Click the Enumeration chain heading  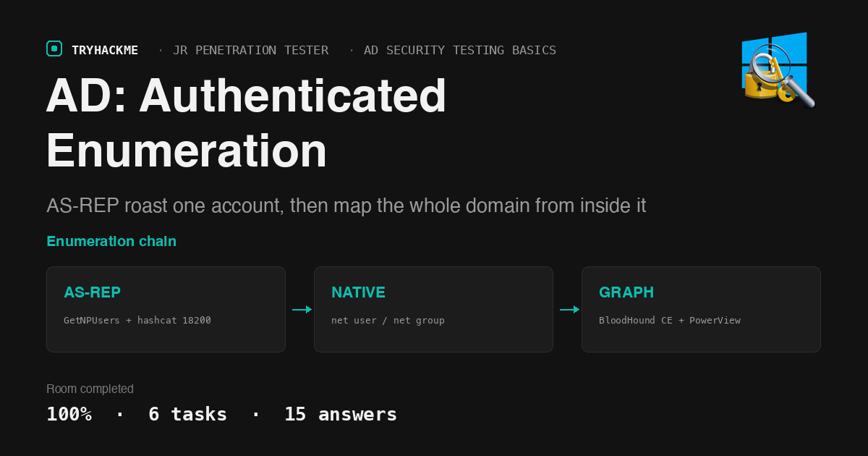(111, 241)
